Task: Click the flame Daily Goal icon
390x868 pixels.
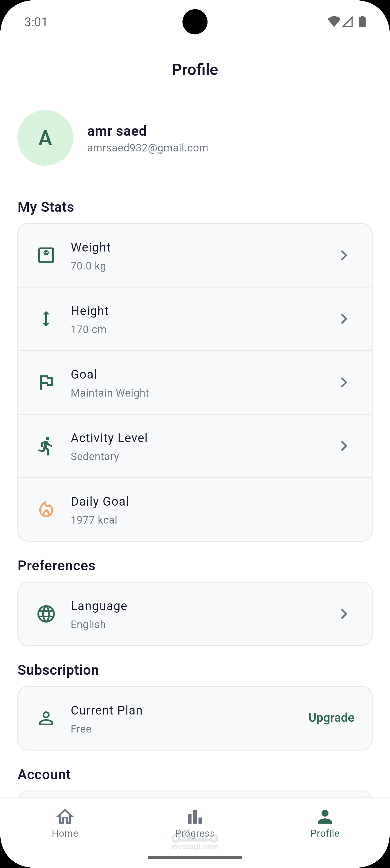Action: click(46, 509)
